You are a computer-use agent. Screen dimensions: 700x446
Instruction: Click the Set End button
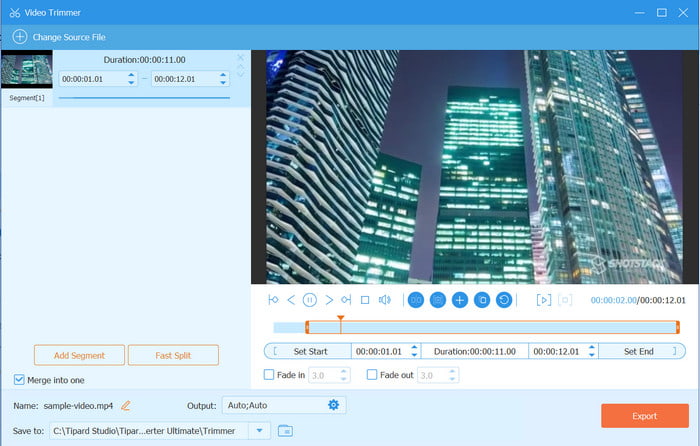[x=638, y=351]
